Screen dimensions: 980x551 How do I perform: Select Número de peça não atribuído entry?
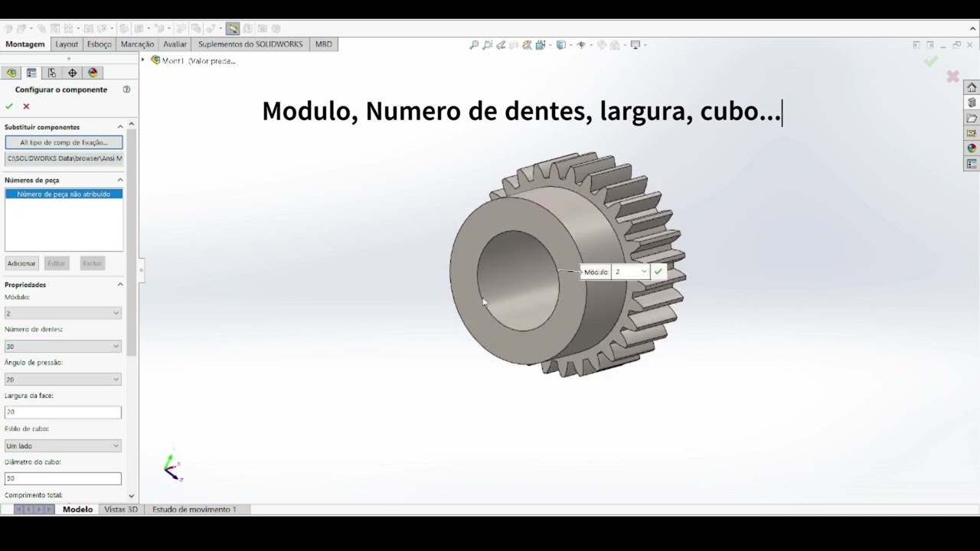tap(64, 194)
